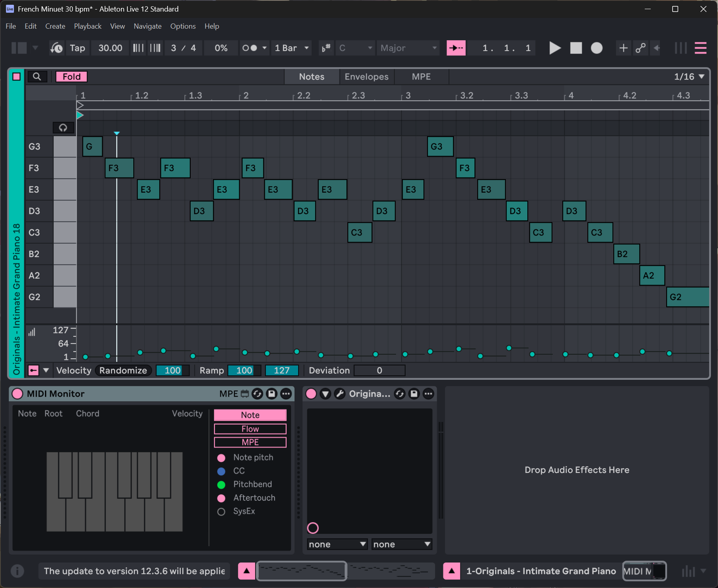
Task: Toggle Follow playback with the pink arrow icon
Action: [456, 48]
